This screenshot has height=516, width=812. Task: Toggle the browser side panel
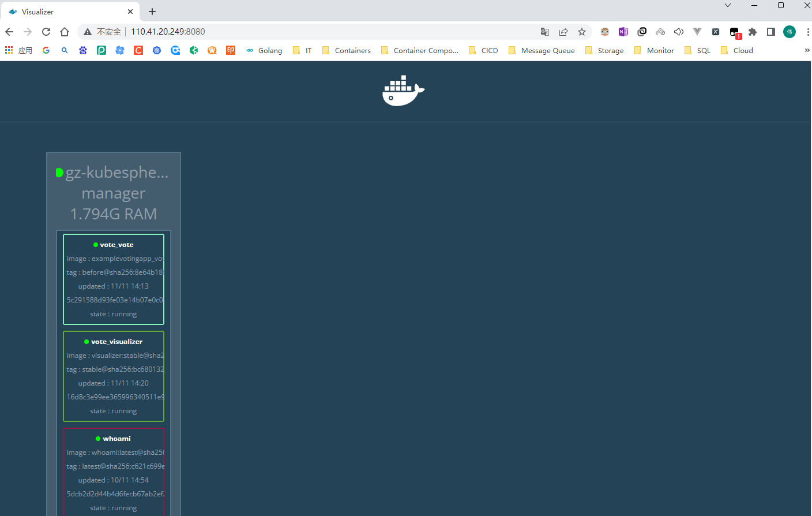point(771,32)
